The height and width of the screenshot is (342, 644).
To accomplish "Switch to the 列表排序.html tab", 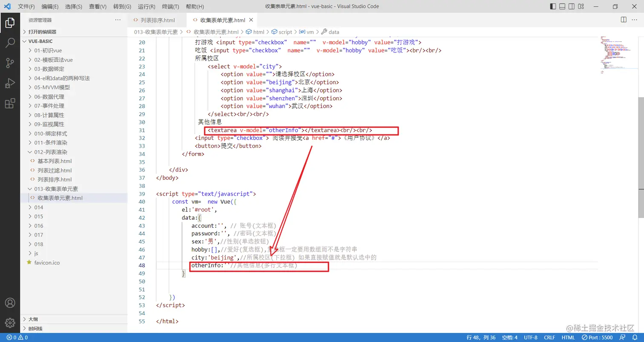I will click(157, 20).
